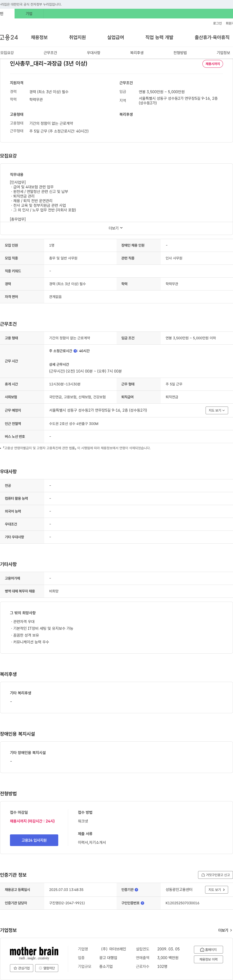Screen dimensions: 233x980
Task: Click the 채용시까지 badge
Action: [212, 64]
